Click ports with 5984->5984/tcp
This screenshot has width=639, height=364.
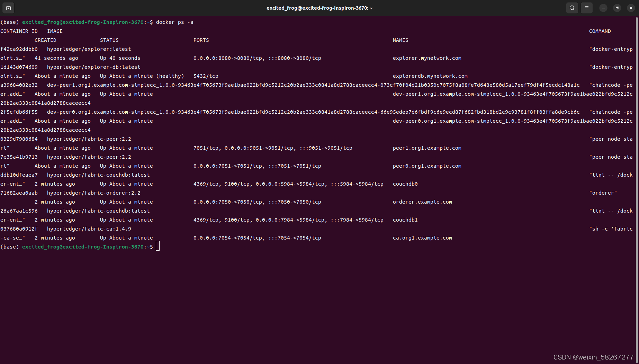coord(288,184)
